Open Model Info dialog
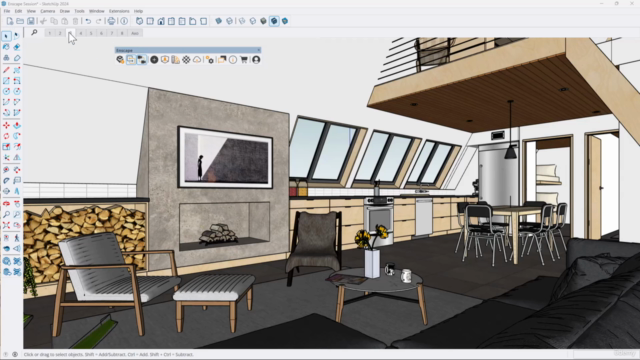This screenshot has width=640, height=360. (x=124, y=21)
